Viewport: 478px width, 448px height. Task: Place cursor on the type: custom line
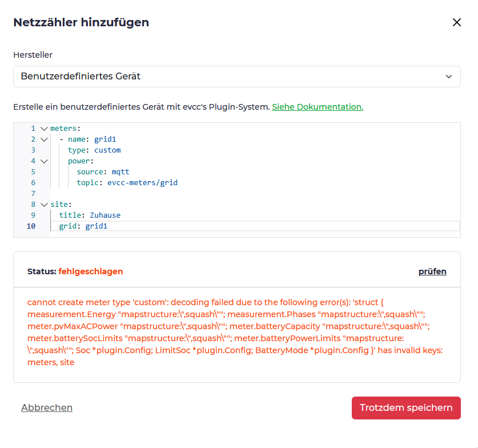pos(94,150)
